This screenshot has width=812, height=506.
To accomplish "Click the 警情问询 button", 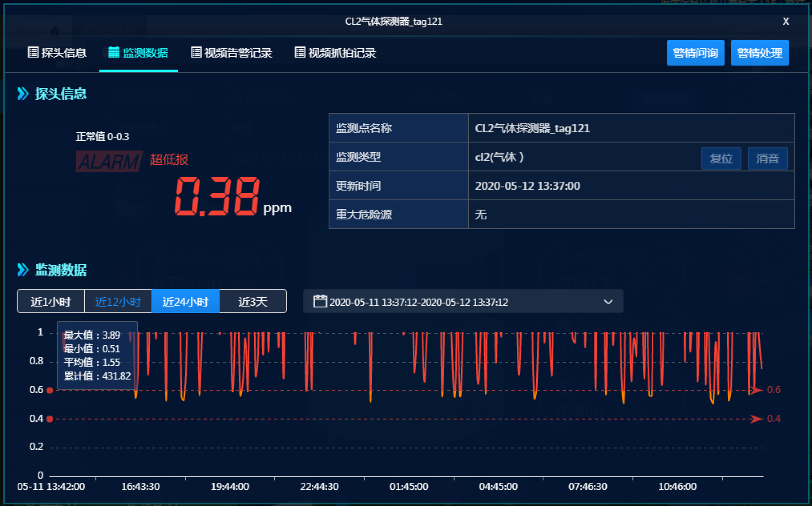I will (695, 53).
